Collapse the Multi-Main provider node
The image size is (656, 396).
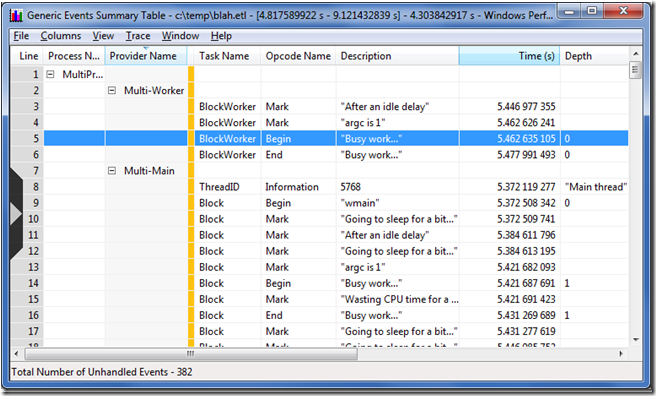click(x=112, y=171)
